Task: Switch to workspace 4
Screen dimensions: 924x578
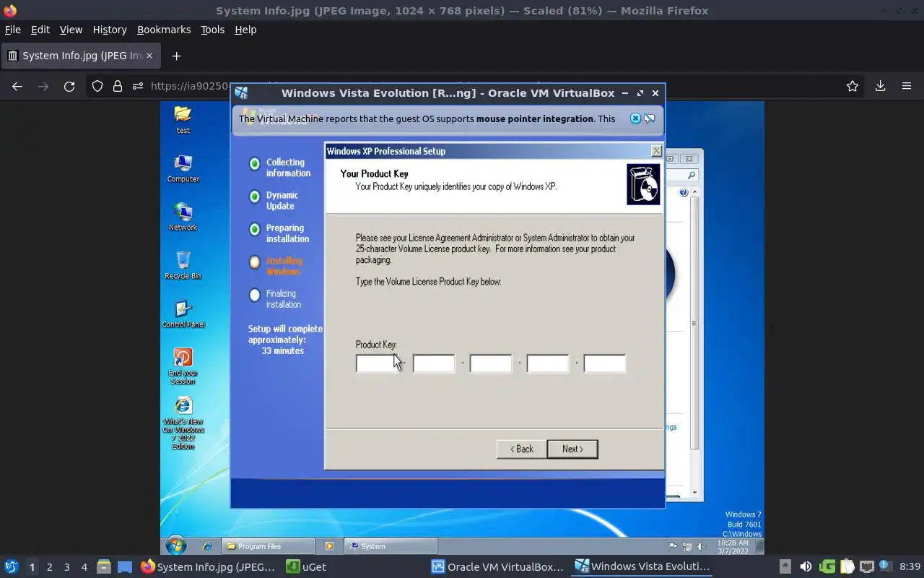Action: tap(84, 567)
